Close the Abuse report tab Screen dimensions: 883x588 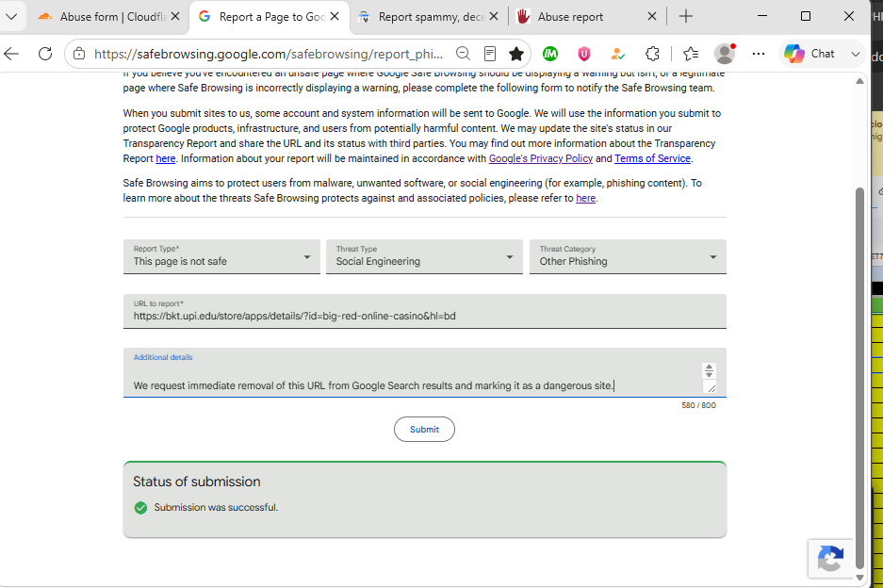(x=652, y=16)
